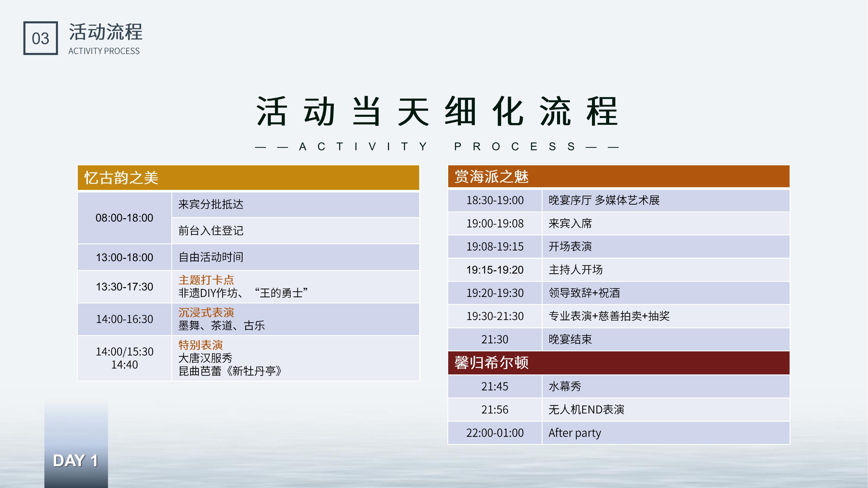Click the '馨归希尔顿' dark red header
The image size is (868, 488).
pyautogui.click(x=619, y=363)
